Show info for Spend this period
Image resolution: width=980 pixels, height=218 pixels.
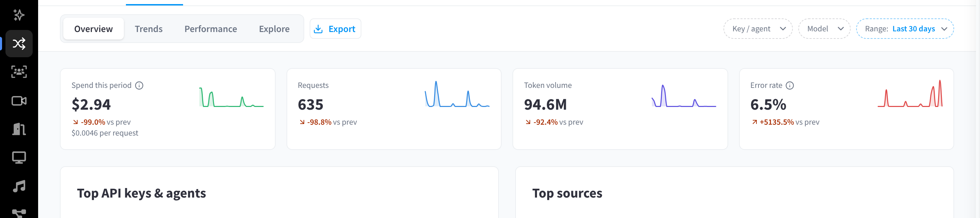tap(139, 85)
